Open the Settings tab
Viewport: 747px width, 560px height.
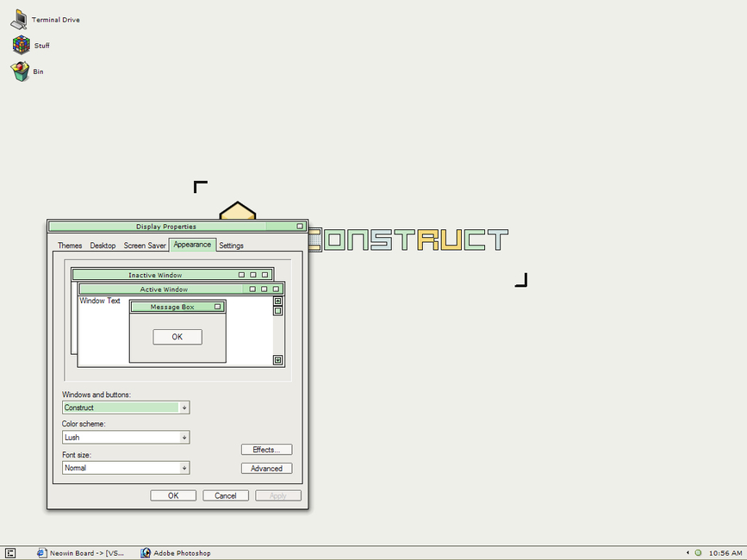coord(231,246)
